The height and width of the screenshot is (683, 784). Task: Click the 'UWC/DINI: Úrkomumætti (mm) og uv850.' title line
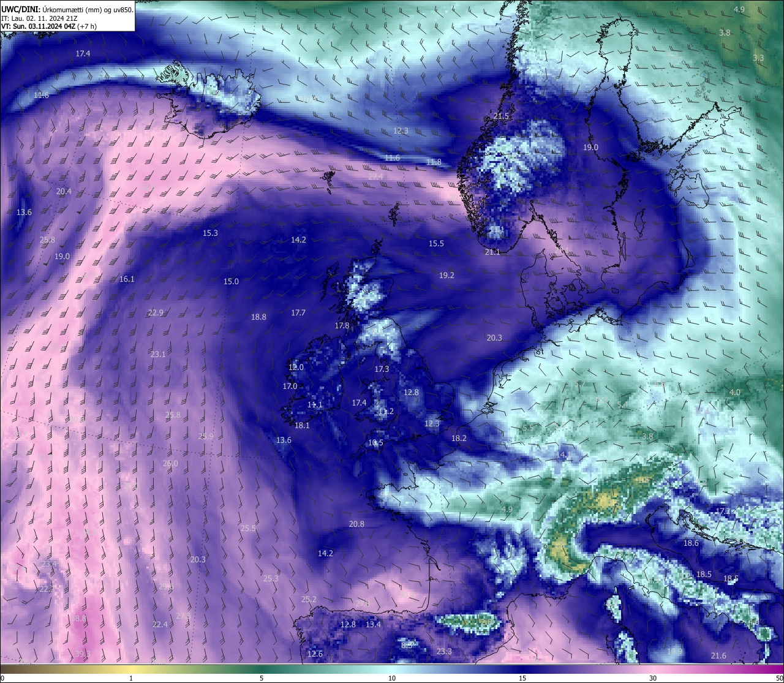pos(67,10)
